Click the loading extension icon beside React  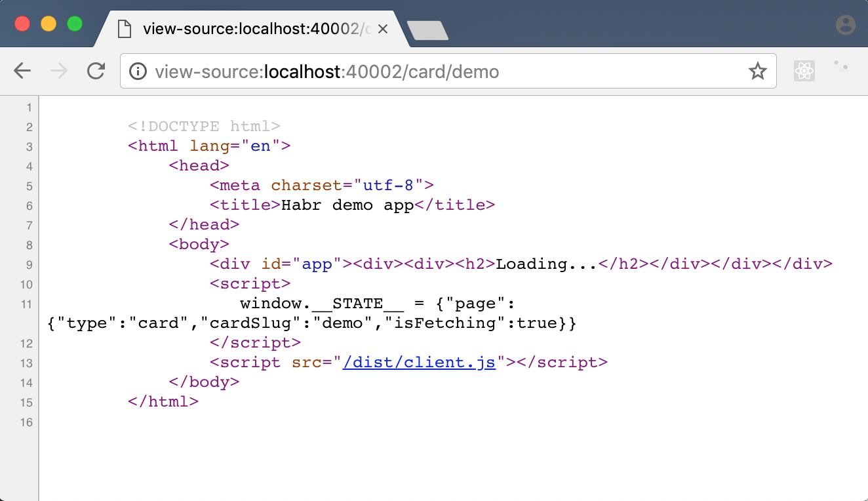[x=840, y=71]
